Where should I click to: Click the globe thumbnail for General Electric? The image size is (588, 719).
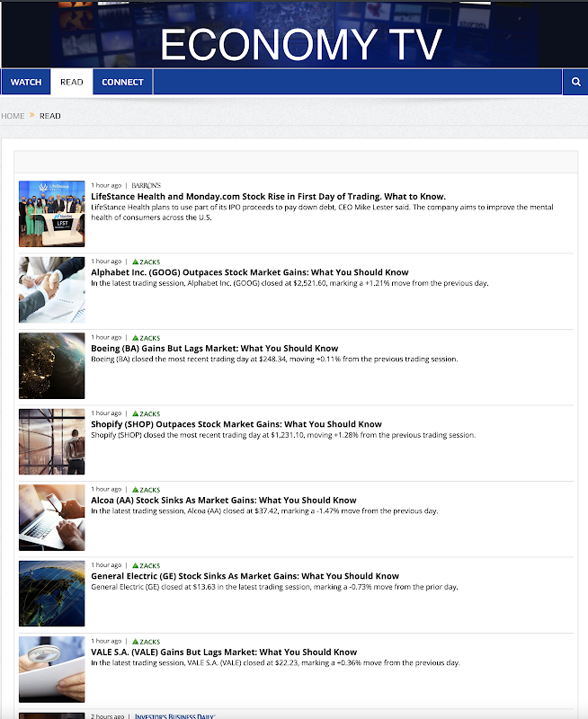tap(52, 593)
